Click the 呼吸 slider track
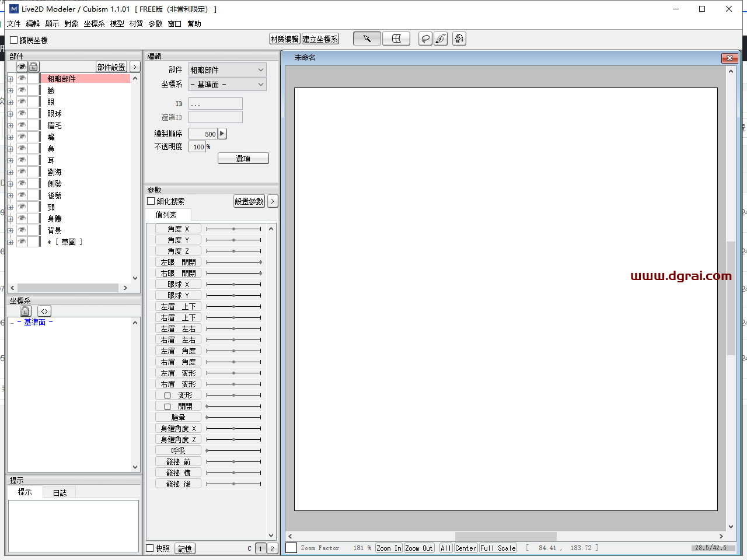Screen dimensions: 747x560 point(233,451)
